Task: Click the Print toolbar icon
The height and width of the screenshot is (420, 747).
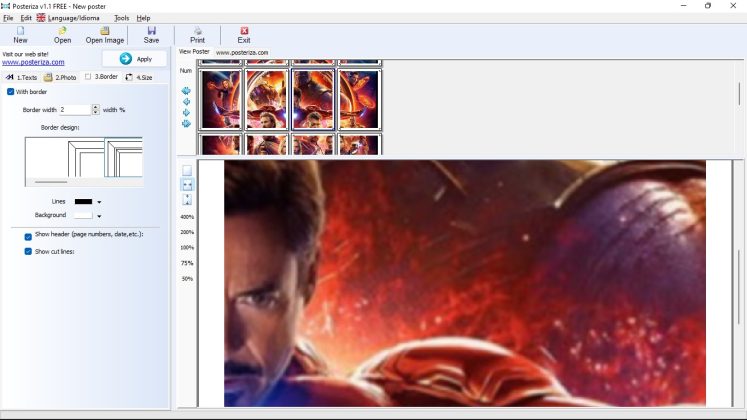Action: click(x=198, y=31)
